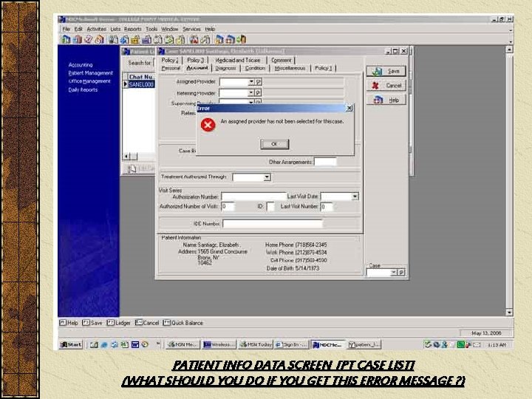
Task: Click F3 Save in the shortcut bar
Action: [92, 323]
